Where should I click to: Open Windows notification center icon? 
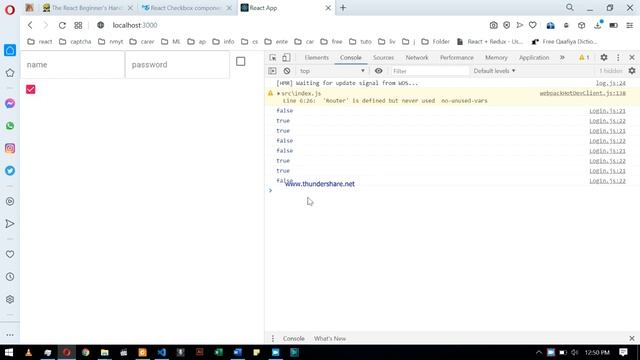tap(623, 352)
